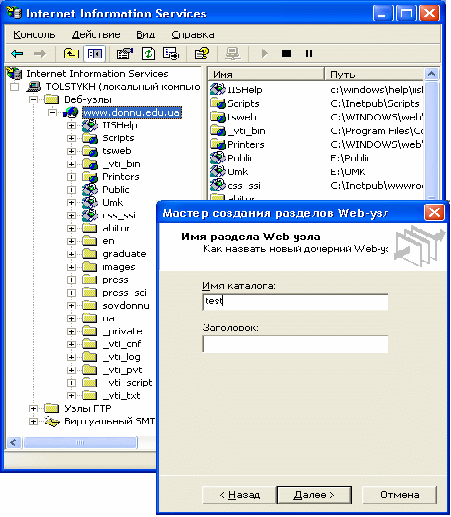Expand the sovdonnu tree node
451x517 pixels.
tap(71, 305)
